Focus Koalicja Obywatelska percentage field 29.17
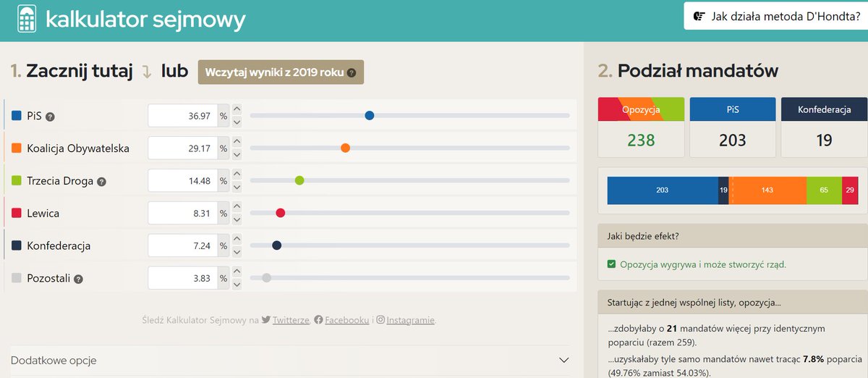Screen dimensions: 868x378 (182, 148)
